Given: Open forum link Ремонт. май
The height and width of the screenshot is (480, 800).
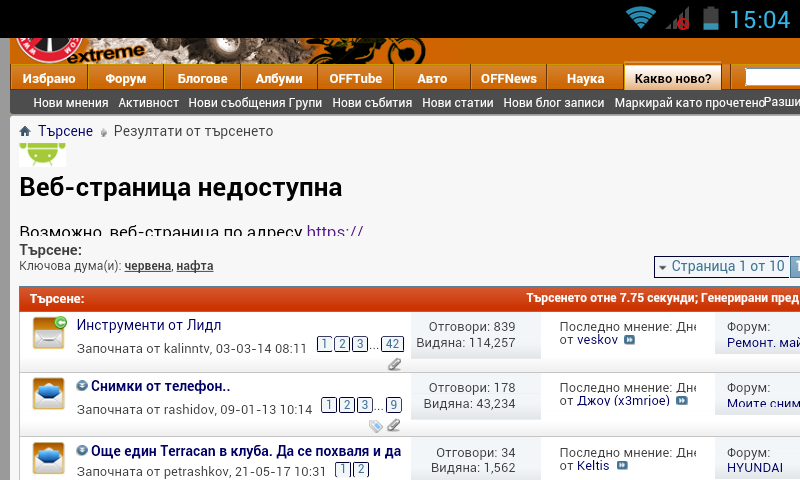Looking at the screenshot, I should click(763, 343).
